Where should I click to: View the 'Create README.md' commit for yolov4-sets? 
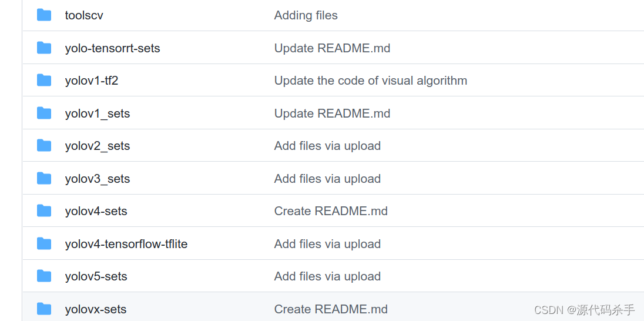click(331, 211)
